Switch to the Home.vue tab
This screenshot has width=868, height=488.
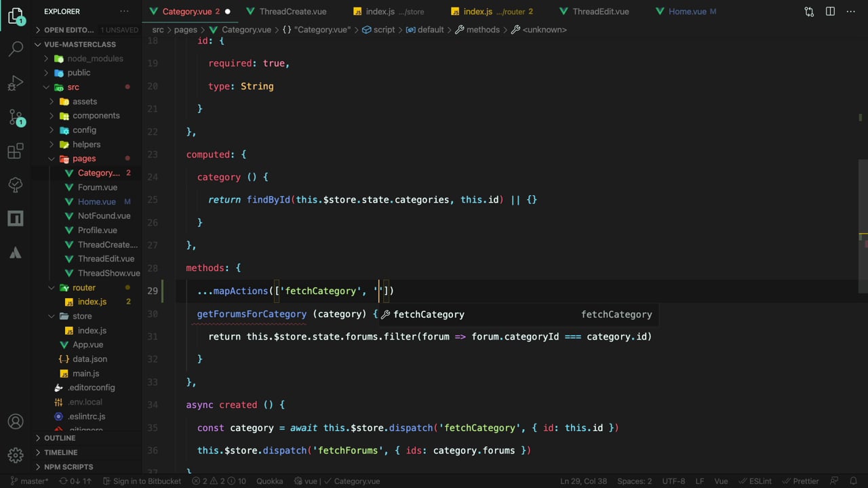click(x=692, y=12)
